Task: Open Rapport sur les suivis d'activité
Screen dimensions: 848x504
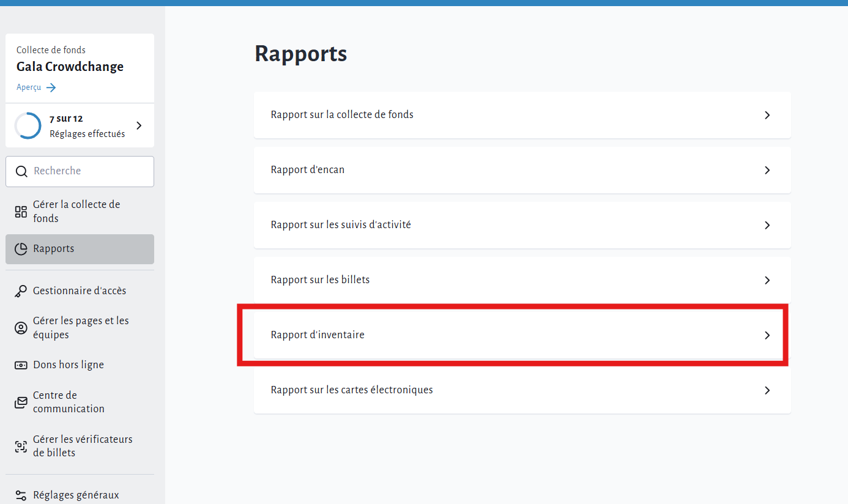Action: tap(523, 225)
